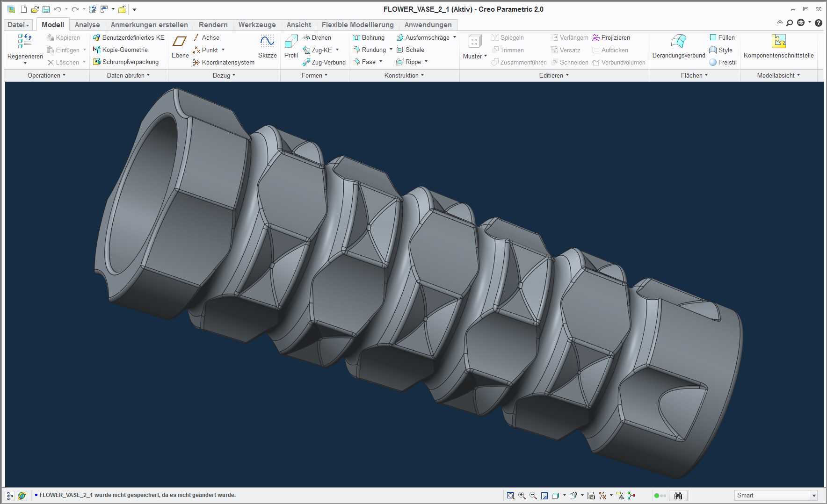Image resolution: width=827 pixels, height=504 pixels.
Task: Click the Bohrung hole tool
Action: [369, 37]
